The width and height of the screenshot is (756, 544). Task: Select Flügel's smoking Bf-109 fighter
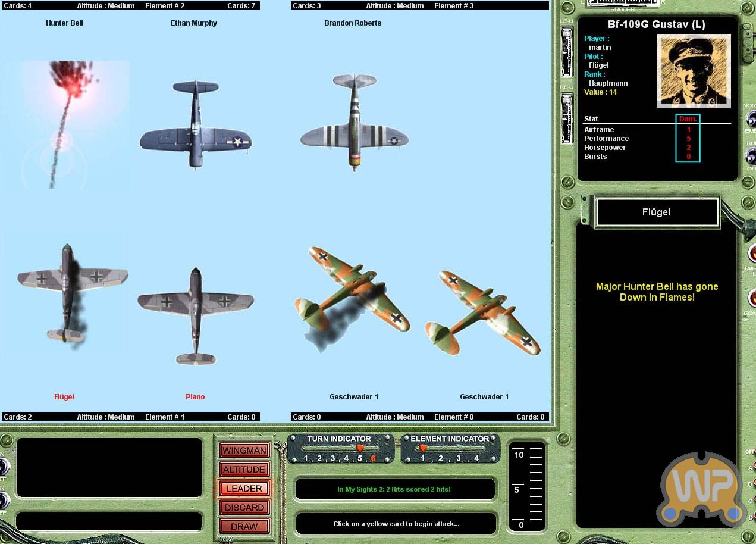click(x=71, y=292)
